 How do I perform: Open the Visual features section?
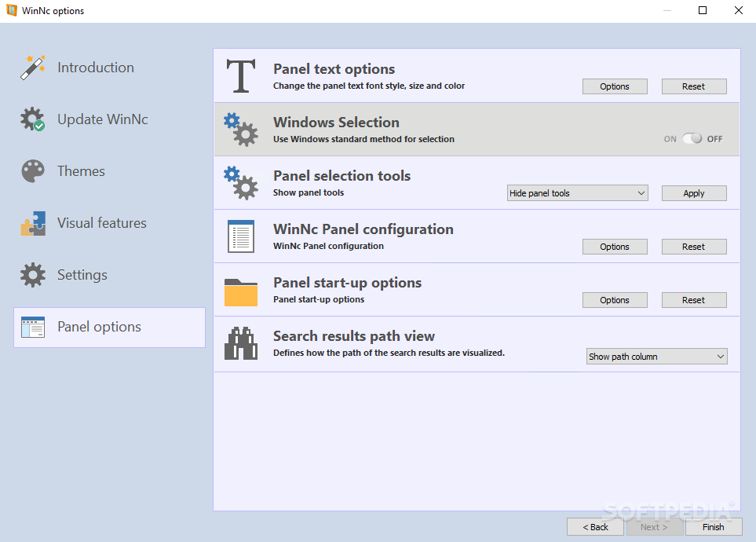pyautogui.click(x=109, y=223)
